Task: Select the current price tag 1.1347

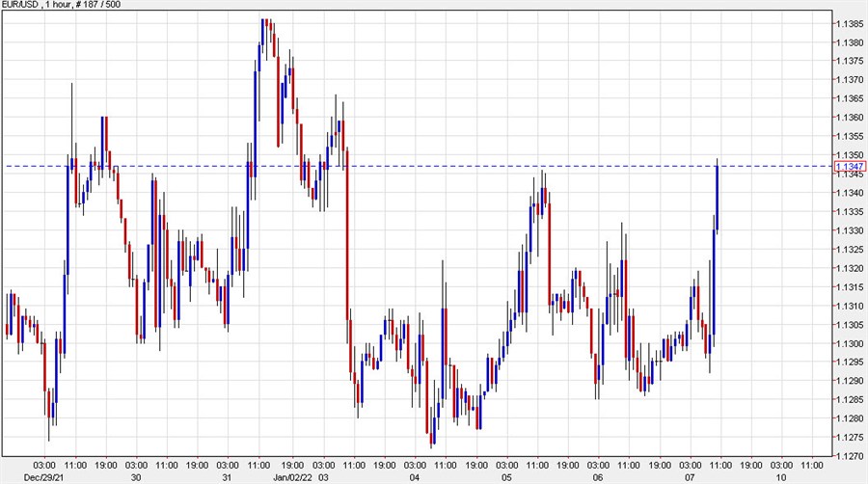Action: click(850, 167)
